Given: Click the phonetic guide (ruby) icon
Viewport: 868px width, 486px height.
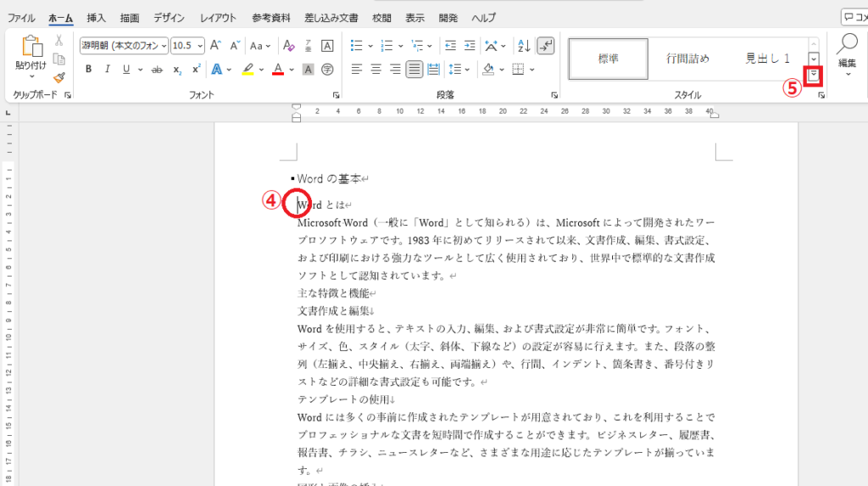Looking at the screenshot, I should [309, 46].
